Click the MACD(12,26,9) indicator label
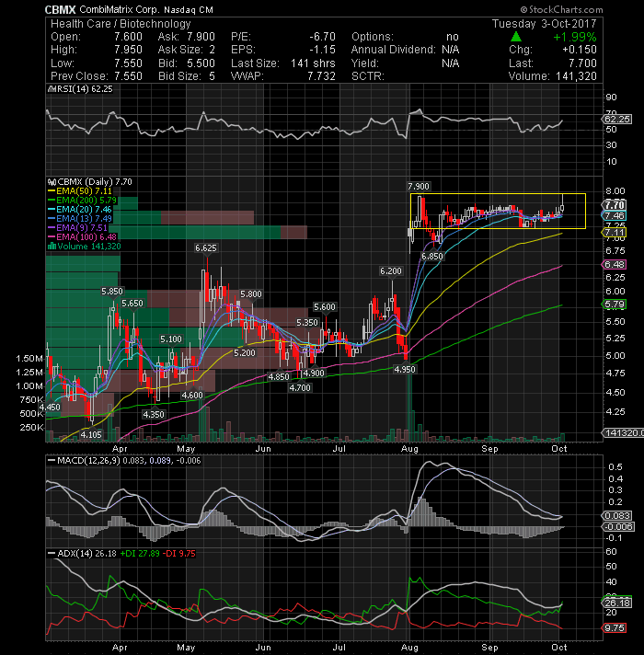The height and width of the screenshot is (655, 644). click(88, 461)
